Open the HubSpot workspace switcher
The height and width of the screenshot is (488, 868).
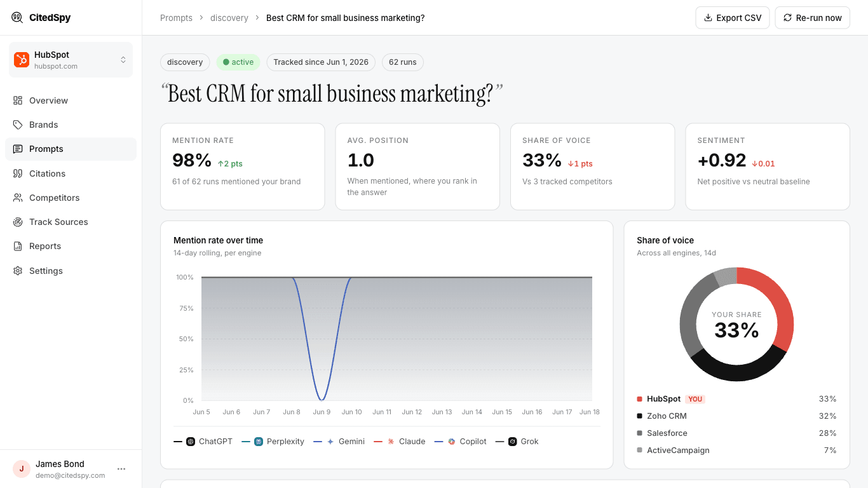coord(71,60)
